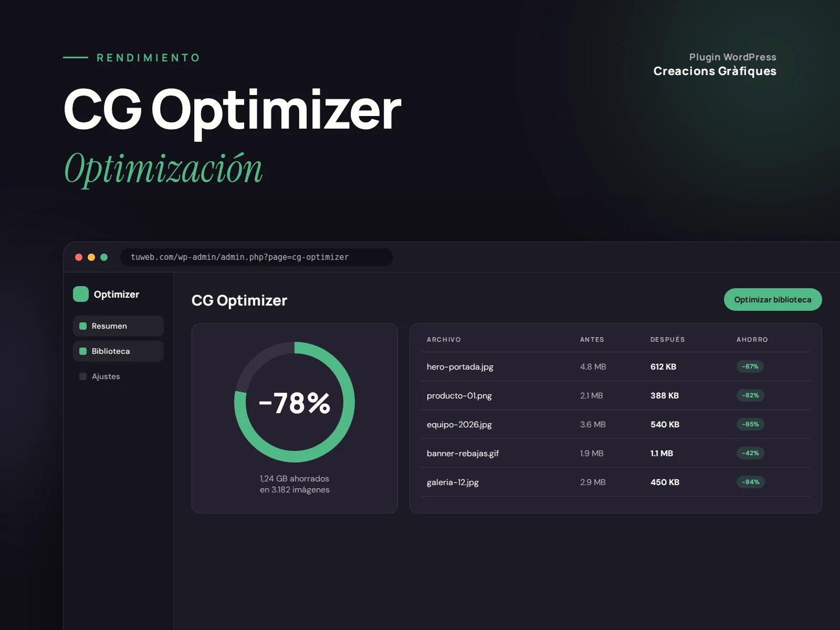840x630 pixels.
Task: Click the green Optimizer logo square
Action: click(81, 294)
